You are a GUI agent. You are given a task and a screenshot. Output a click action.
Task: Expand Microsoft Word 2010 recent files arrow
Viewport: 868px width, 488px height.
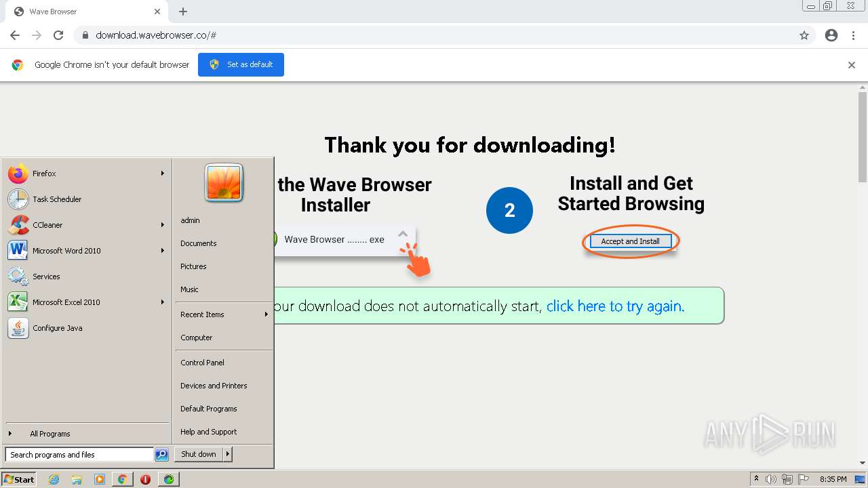click(163, 251)
